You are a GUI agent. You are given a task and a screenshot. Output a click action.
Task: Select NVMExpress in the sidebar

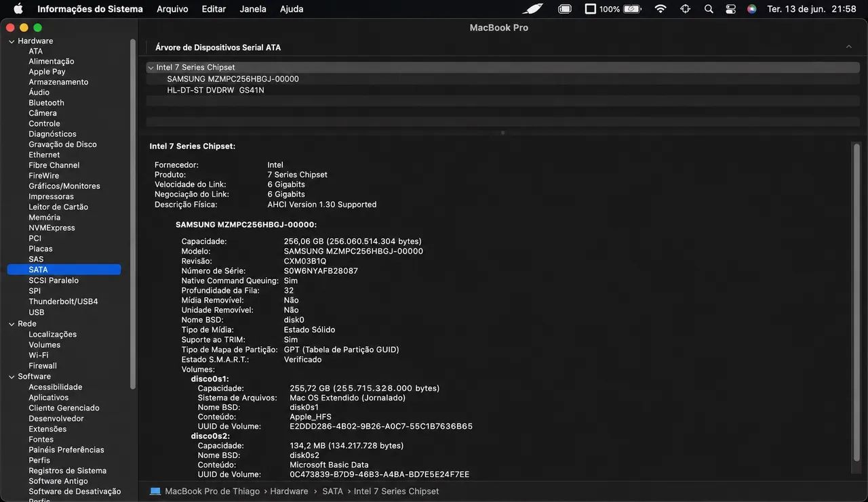52,228
